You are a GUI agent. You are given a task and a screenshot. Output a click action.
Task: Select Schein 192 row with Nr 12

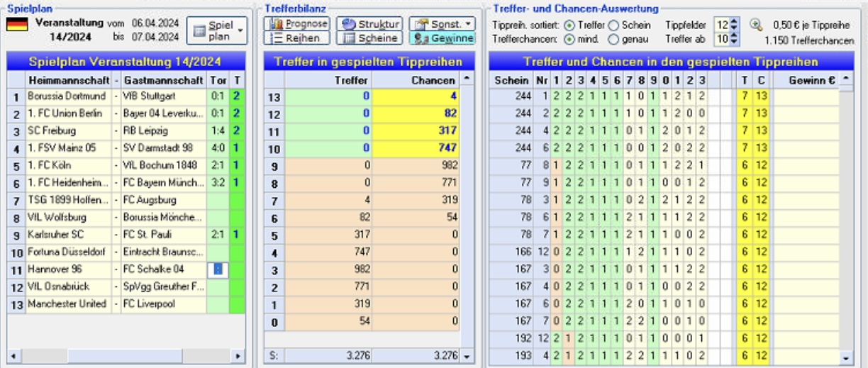tap(664, 338)
